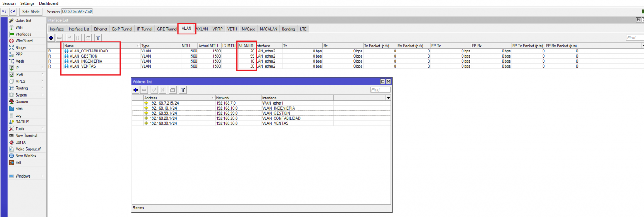Add new address with plus icon in Address List

click(135, 90)
